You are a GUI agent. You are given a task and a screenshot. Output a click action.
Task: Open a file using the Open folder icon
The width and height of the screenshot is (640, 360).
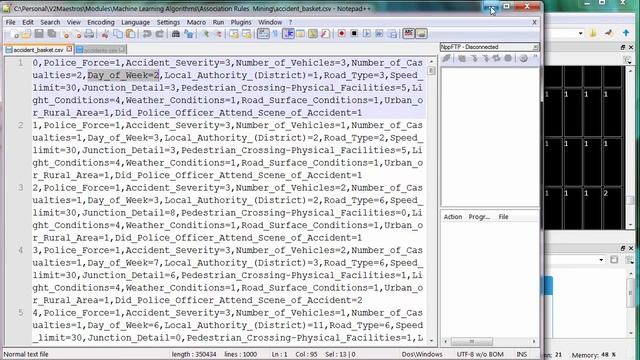click(x=26, y=34)
